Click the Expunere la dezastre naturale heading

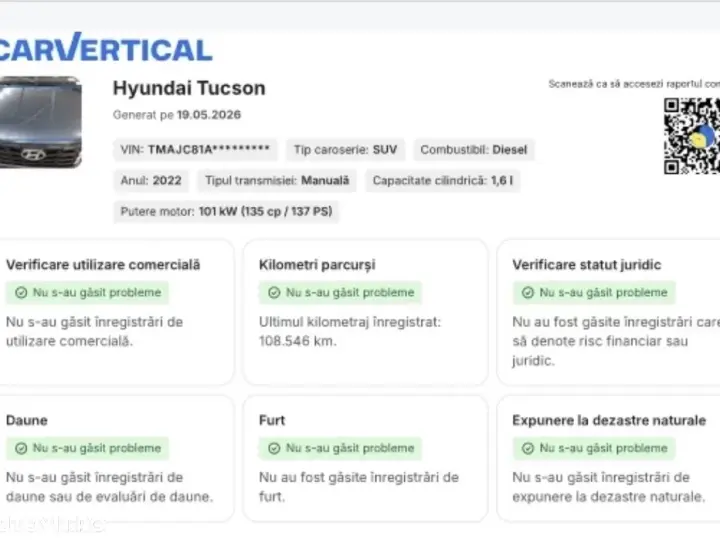(x=609, y=421)
